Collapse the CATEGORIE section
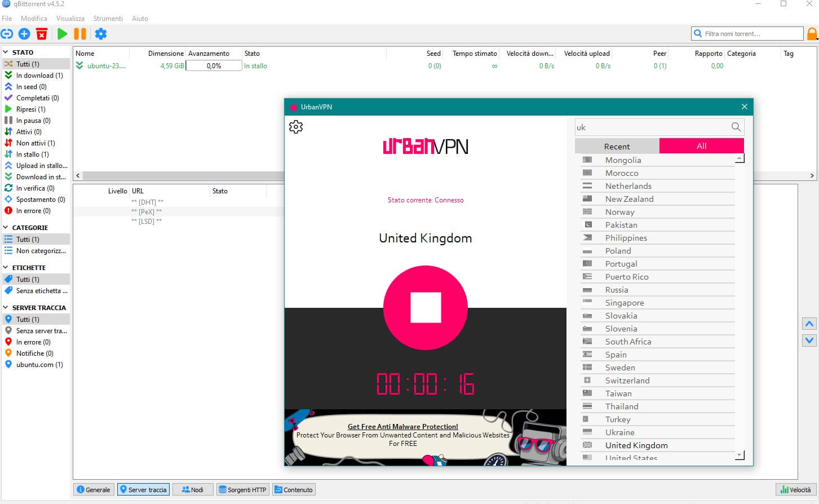The image size is (819, 504). 6,227
